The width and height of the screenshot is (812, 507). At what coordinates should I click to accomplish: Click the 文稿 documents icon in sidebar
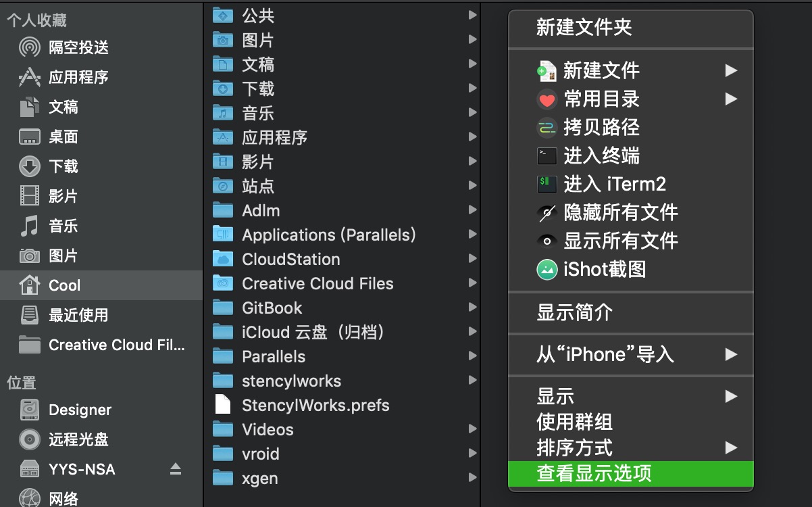[x=29, y=107]
